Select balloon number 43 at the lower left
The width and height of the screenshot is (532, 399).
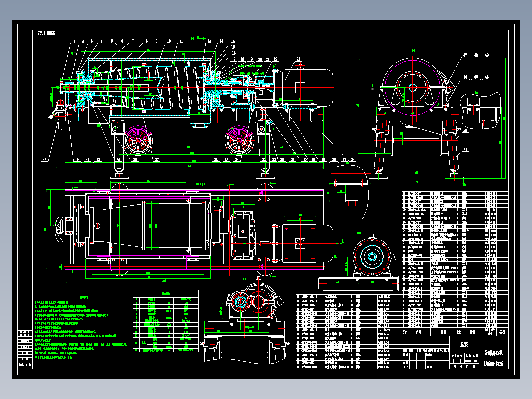[45, 160]
